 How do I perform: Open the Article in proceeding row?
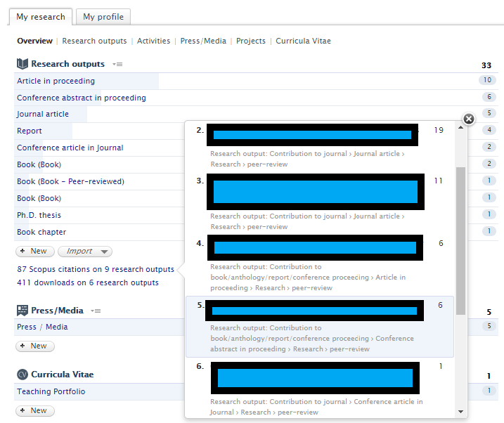256,81
